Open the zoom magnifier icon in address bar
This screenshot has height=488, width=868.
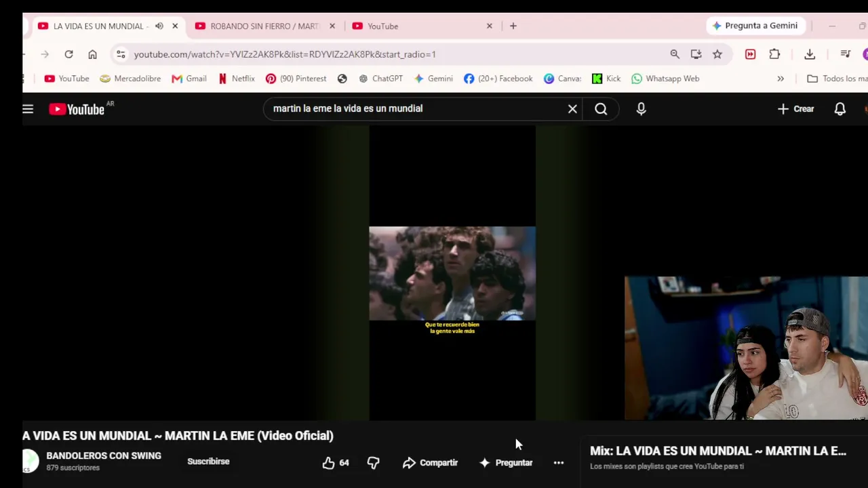coord(675,54)
